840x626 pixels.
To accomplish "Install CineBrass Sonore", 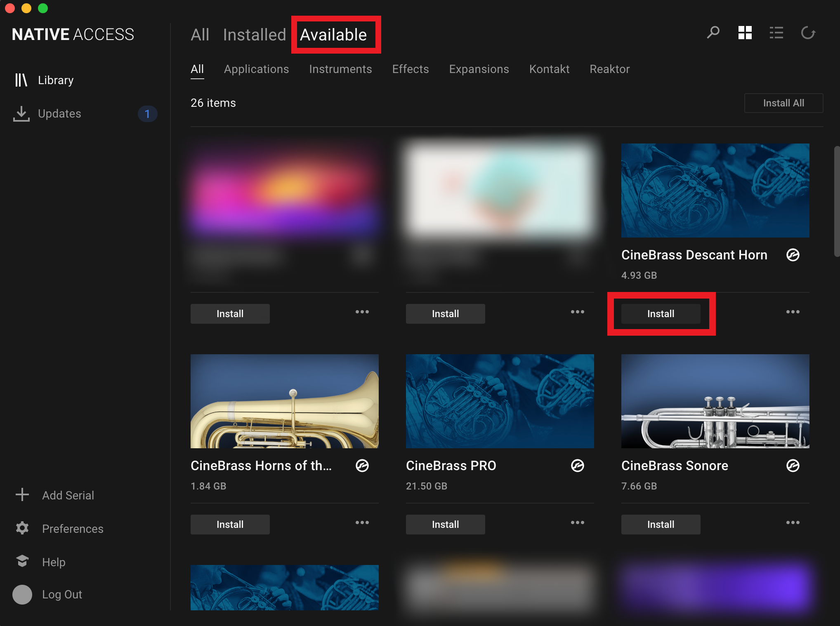I will 661,525.
